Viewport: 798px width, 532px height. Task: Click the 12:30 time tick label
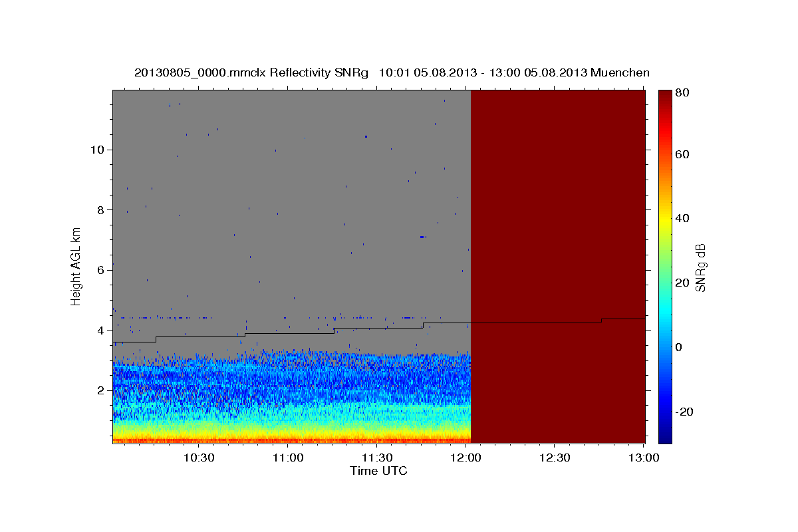click(x=555, y=458)
